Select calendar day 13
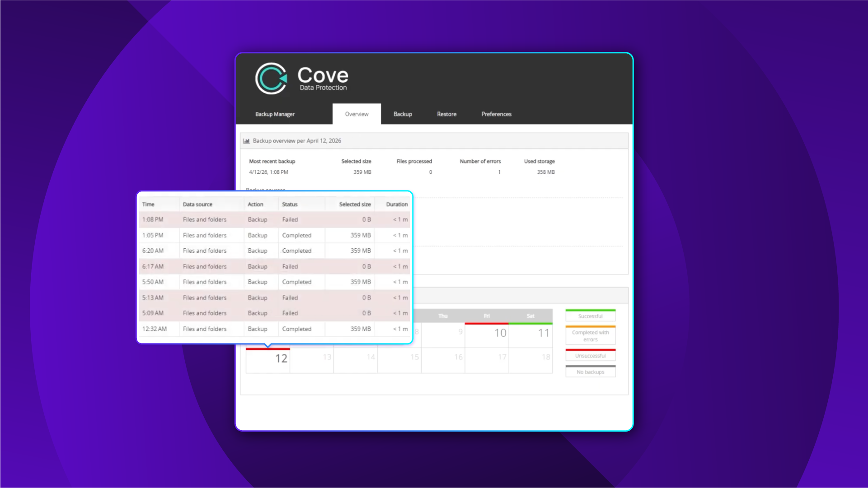 point(312,360)
